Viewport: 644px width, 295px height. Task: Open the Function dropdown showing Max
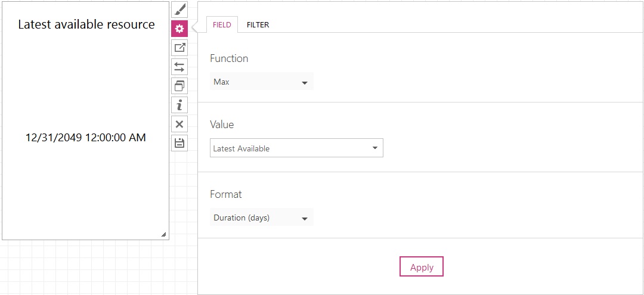click(262, 82)
